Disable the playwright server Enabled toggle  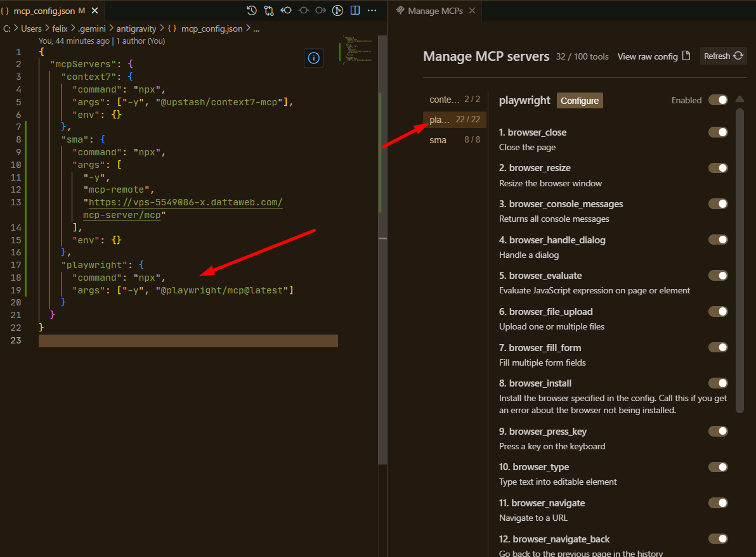point(717,100)
